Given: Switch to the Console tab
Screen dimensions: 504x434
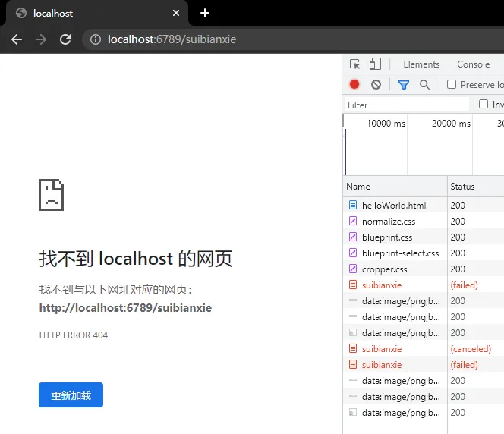Looking at the screenshot, I should [x=473, y=64].
